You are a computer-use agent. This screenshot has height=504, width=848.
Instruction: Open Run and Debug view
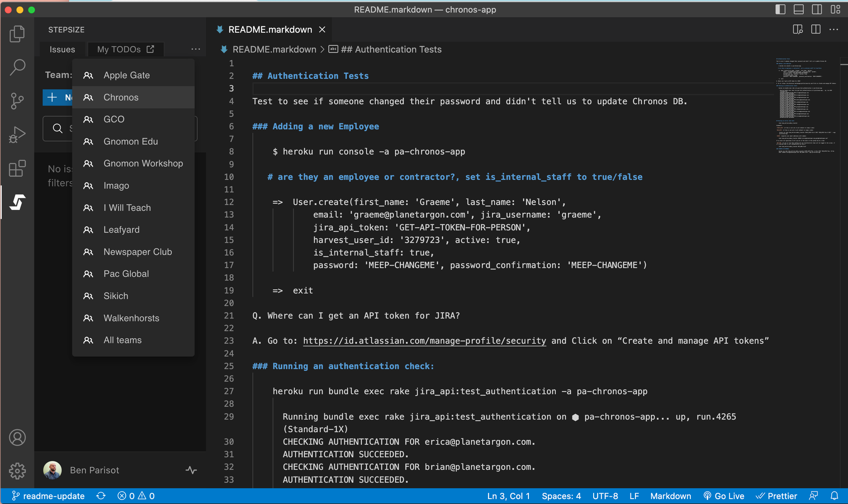click(17, 135)
